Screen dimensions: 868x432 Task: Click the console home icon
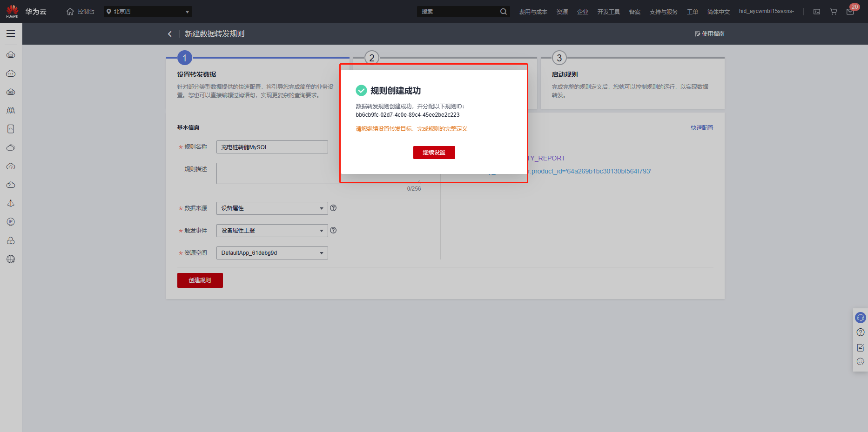click(70, 12)
